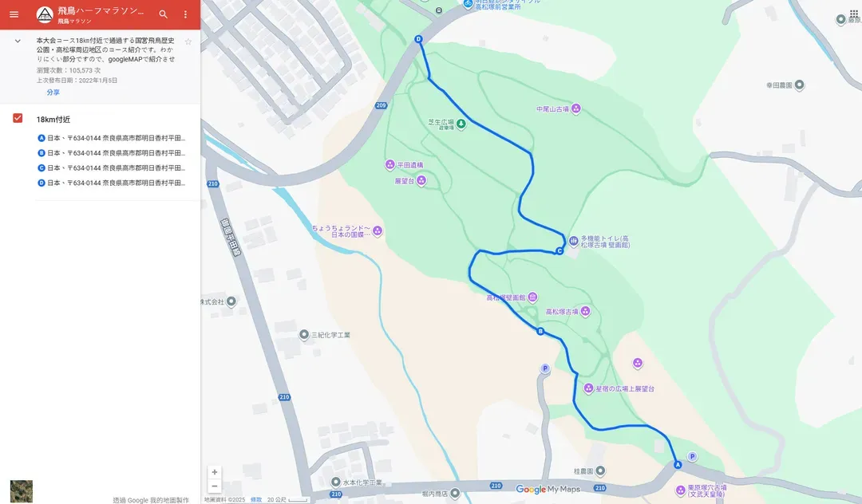Click the search magnifier icon
This screenshot has width=862, height=504.
(x=164, y=14)
